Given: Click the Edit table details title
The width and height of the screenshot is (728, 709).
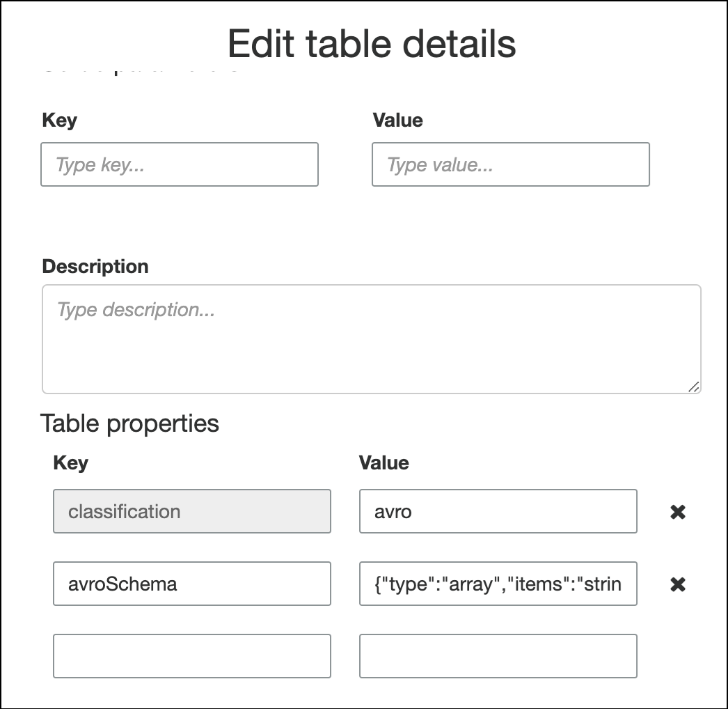Looking at the screenshot, I should (x=370, y=43).
